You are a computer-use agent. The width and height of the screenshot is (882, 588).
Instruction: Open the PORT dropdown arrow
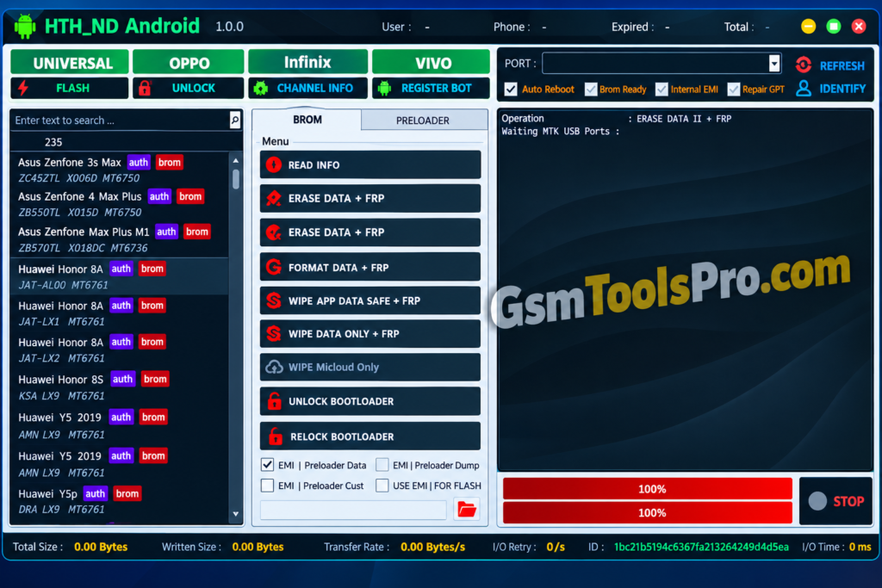[x=774, y=64]
